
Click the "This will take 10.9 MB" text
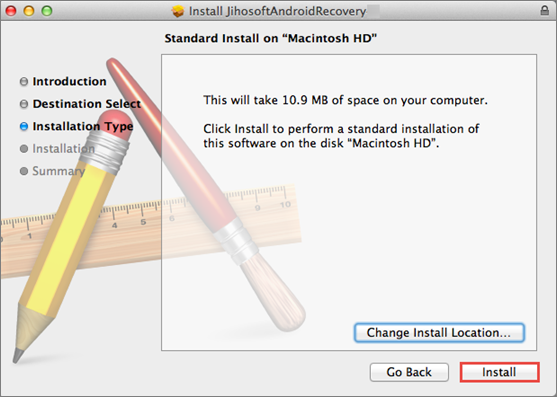[345, 100]
